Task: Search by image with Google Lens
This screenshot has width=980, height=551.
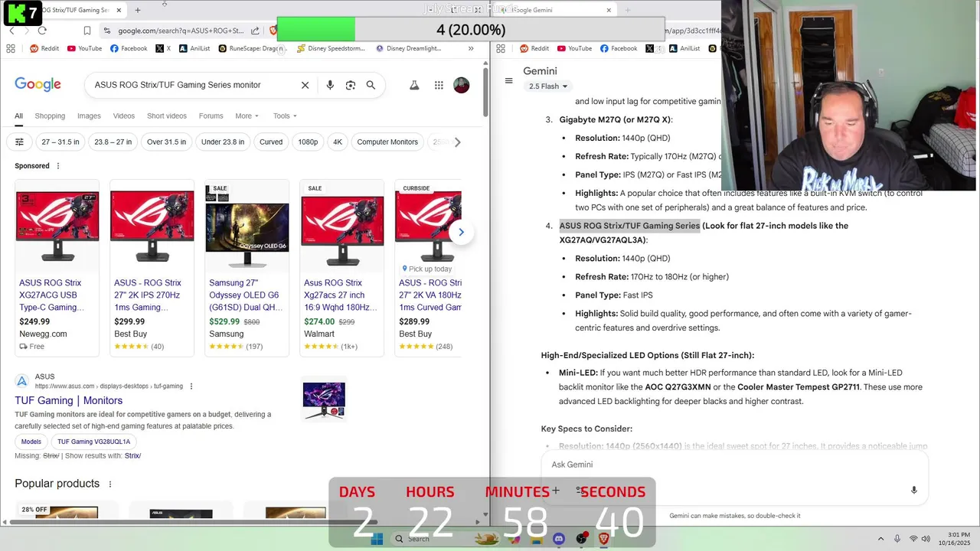Action: [351, 85]
